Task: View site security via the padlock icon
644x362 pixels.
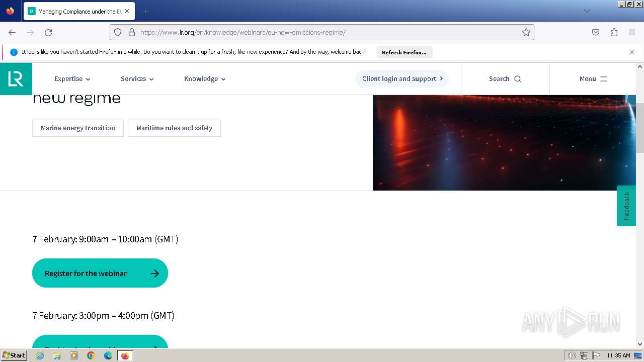Action: pos(132,32)
